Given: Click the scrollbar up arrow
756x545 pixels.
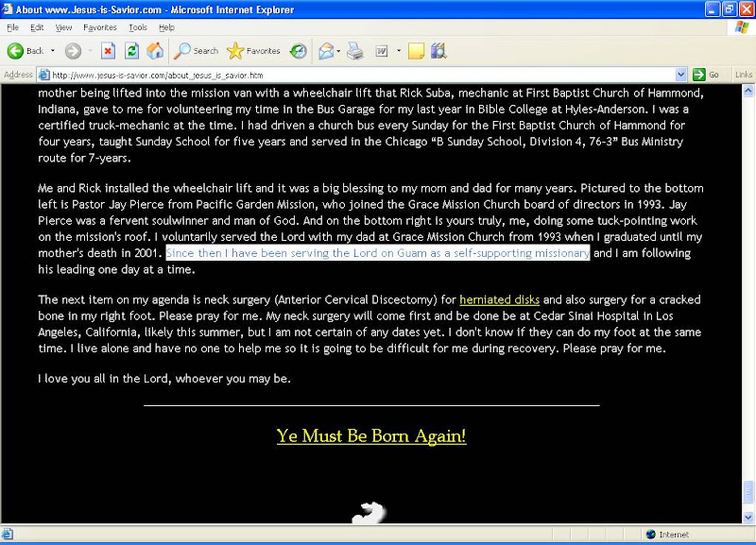Looking at the screenshot, I should pyautogui.click(x=748, y=90).
